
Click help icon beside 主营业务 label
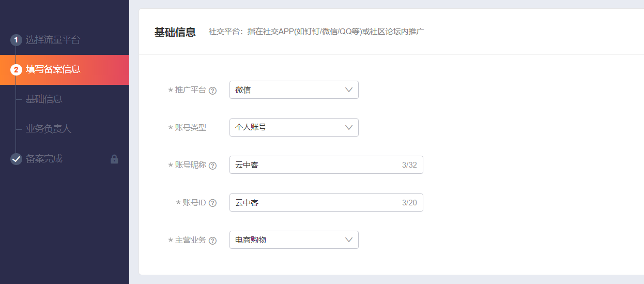[212, 241]
